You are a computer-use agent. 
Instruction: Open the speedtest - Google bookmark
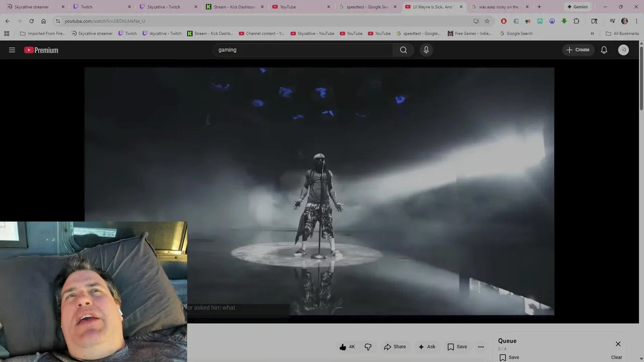click(x=418, y=34)
